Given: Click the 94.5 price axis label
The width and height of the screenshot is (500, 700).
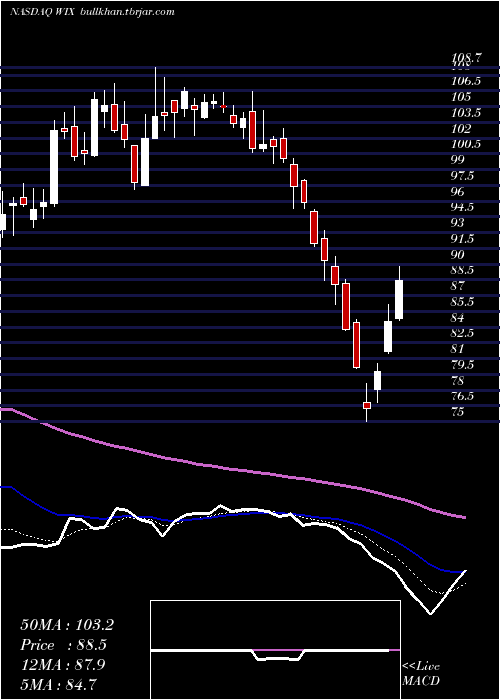Looking at the screenshot, I should 464,207.
